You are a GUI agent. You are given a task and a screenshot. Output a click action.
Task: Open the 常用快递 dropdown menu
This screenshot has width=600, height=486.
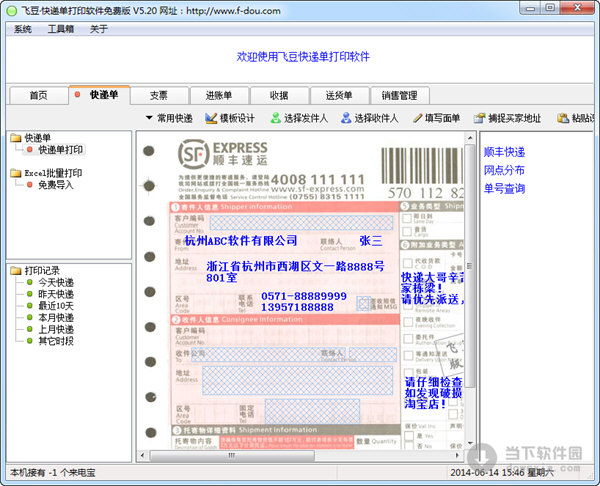(x=169, y=118)
